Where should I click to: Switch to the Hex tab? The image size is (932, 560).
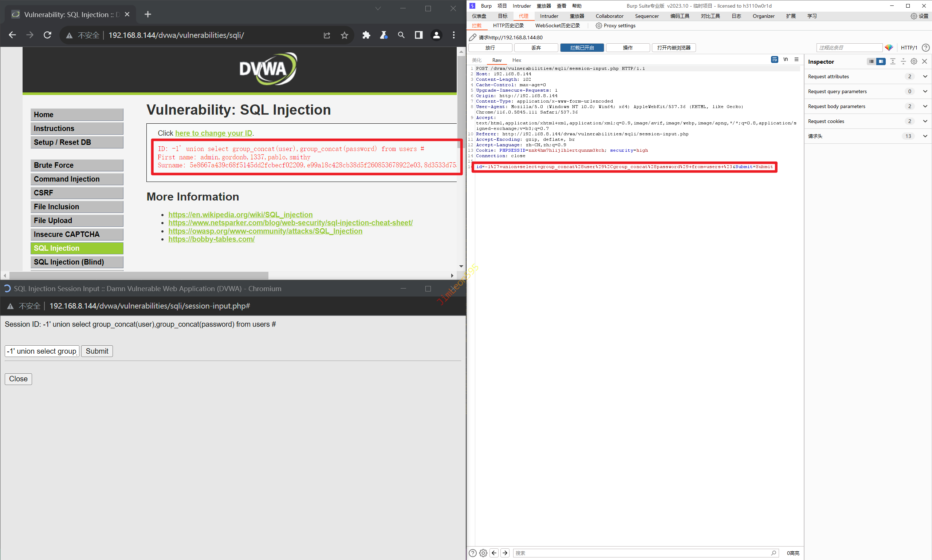click(516, 60)
